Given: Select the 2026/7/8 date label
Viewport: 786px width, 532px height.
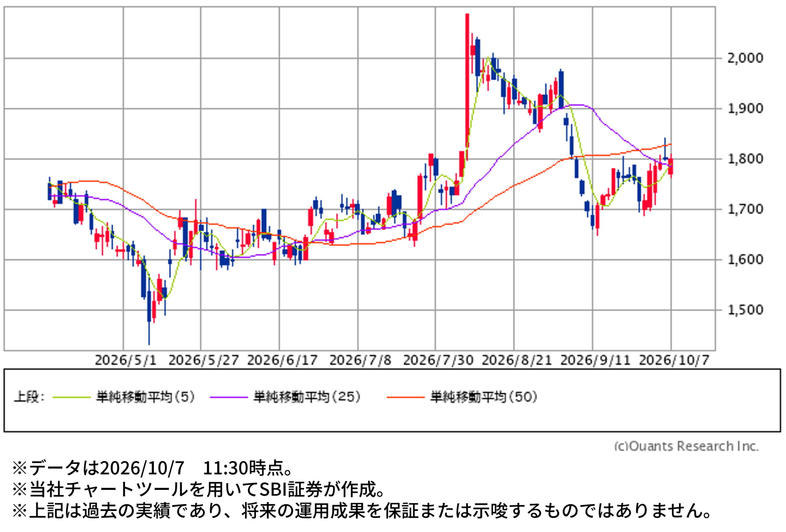Looking at the screenshot, I should coord(360,360).
